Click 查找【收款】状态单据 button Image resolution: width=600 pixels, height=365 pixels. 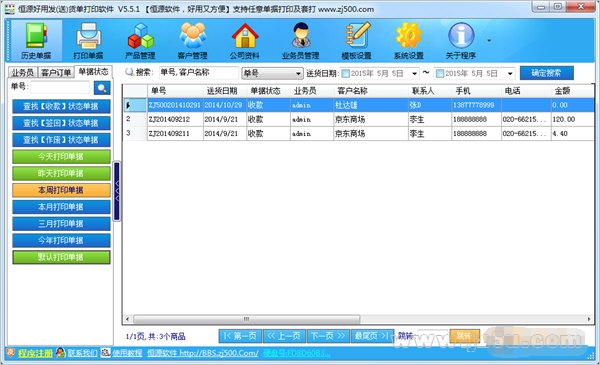(x=61, y=106)
